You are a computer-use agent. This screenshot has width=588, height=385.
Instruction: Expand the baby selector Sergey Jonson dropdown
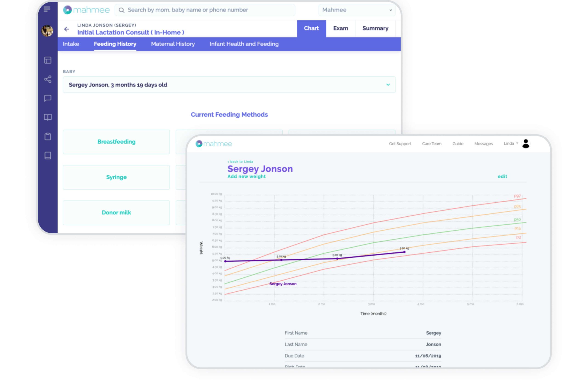click(x=229, y=85)
